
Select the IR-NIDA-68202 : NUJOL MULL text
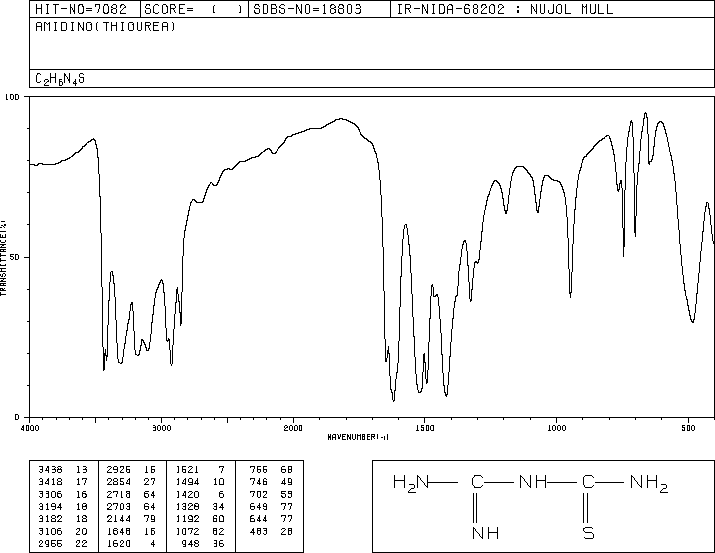pos(505,9)
